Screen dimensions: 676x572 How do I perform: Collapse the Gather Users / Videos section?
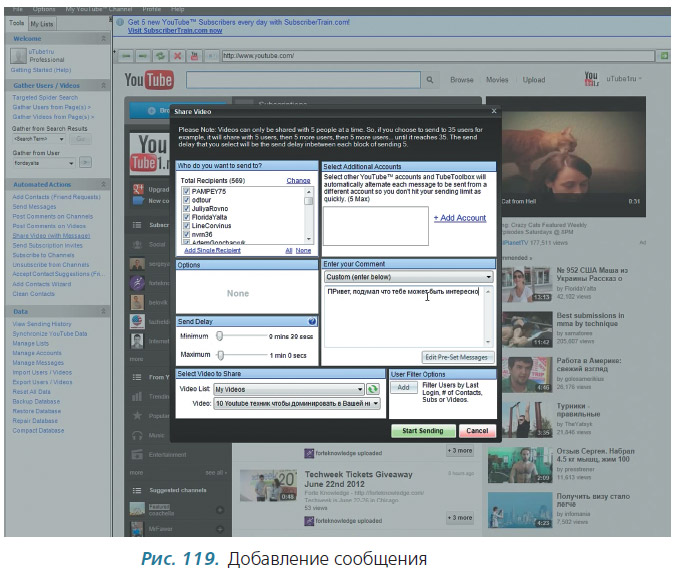point(103,85)
